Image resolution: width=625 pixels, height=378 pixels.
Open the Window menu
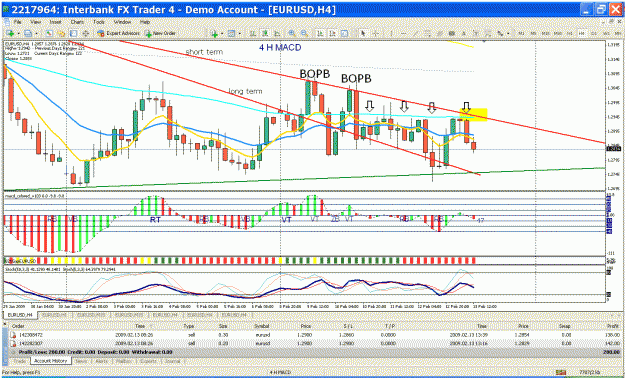(122, 22)
